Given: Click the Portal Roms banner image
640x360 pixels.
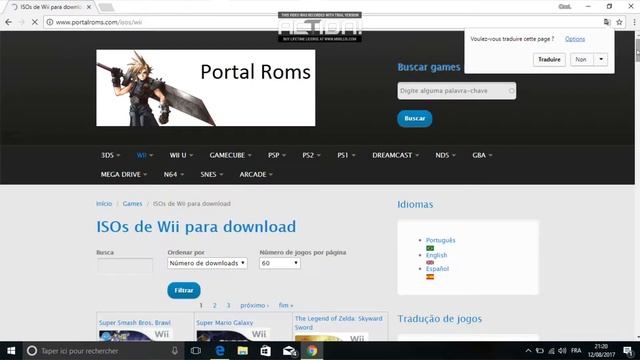Looking at the screenshot, I should coord(206,88).
